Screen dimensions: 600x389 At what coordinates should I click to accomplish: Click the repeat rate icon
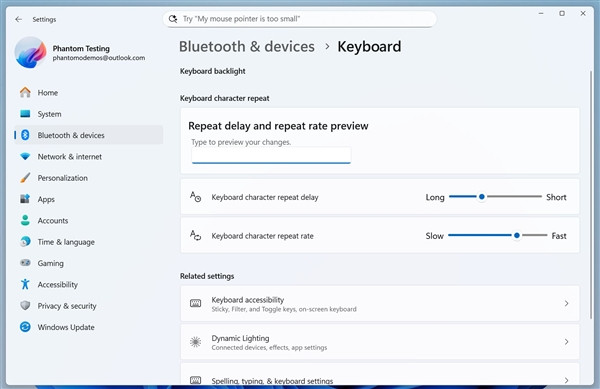tap(196, 236)
